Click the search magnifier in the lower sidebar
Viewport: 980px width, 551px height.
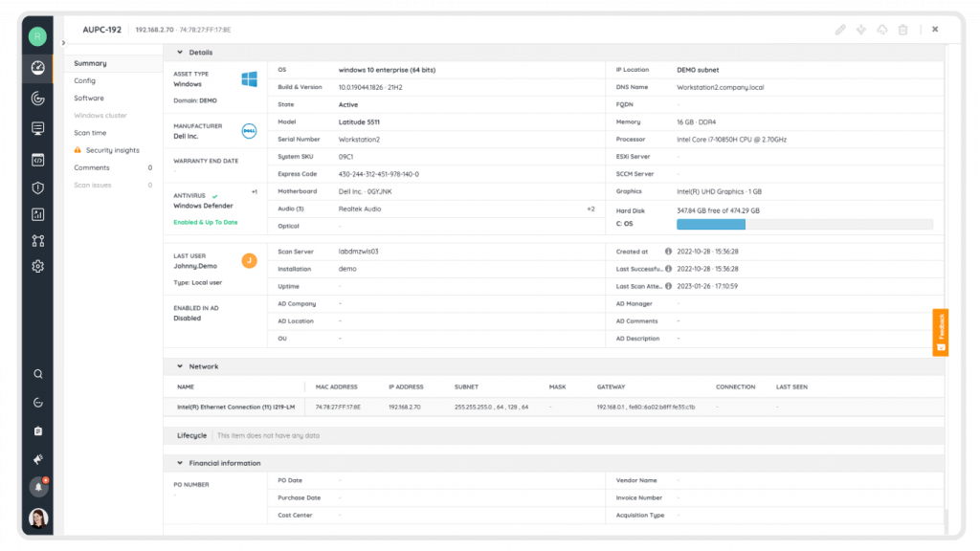pos(37,374)
